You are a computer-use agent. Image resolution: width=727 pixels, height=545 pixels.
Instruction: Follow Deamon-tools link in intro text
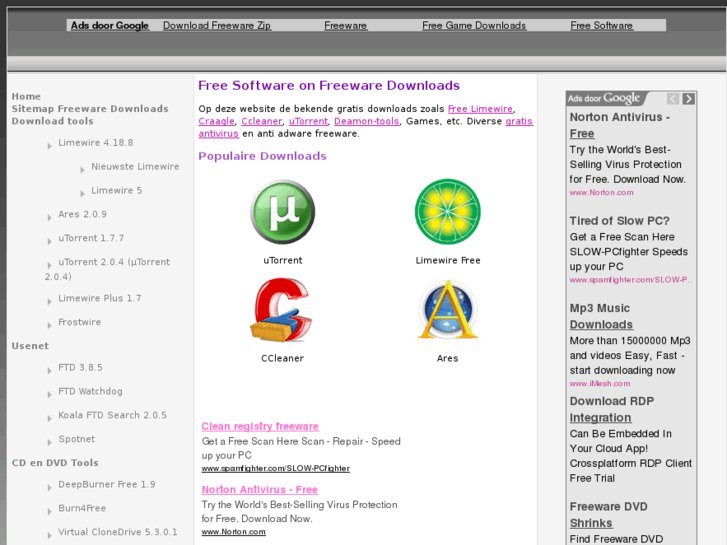coord(366,122)
